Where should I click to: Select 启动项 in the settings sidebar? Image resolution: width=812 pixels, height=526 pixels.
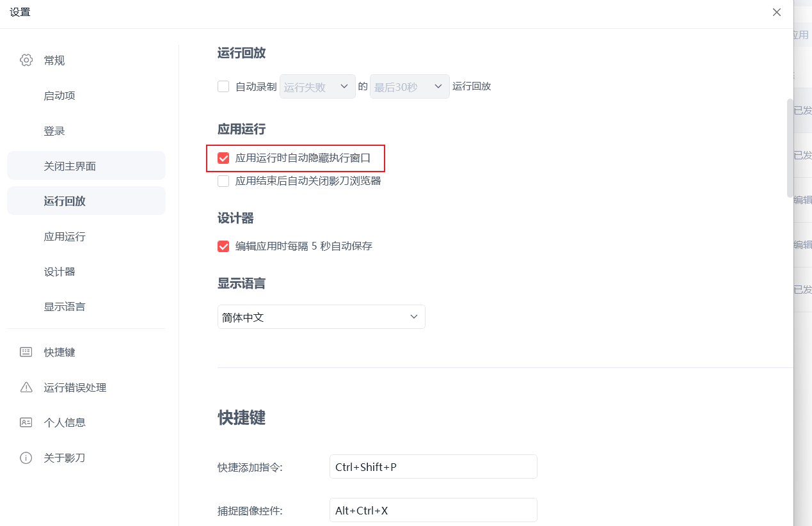60,96
